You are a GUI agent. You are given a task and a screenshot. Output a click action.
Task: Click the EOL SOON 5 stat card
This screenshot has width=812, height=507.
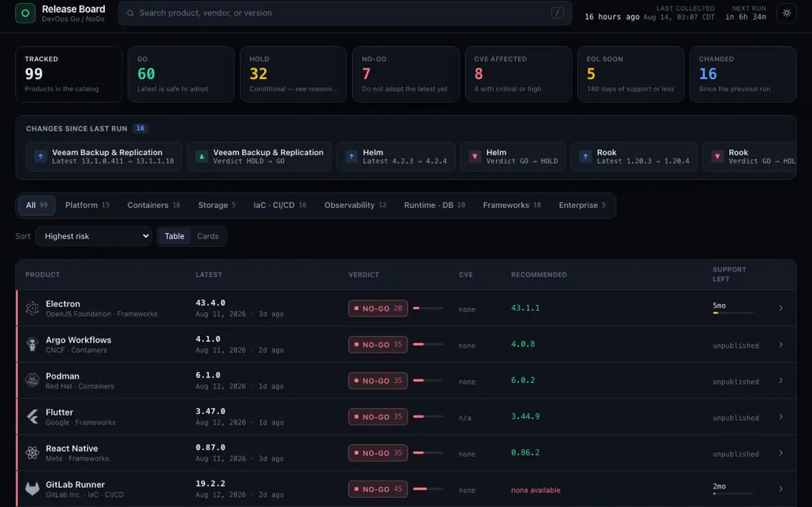[630, 74]
